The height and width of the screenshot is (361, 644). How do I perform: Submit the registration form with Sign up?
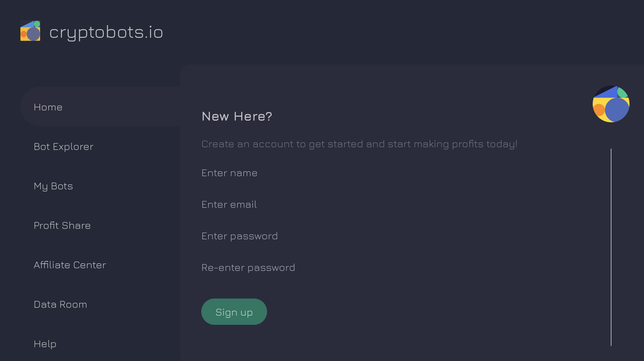[234, 312]
